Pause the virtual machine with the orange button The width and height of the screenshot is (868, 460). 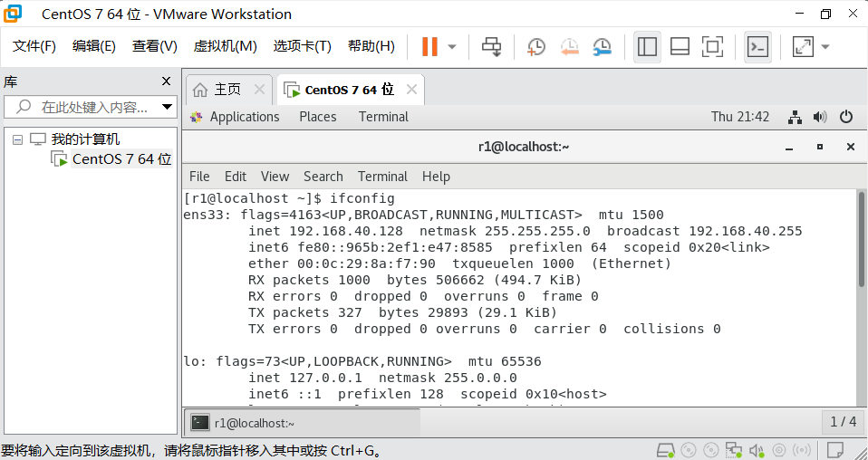429,46
